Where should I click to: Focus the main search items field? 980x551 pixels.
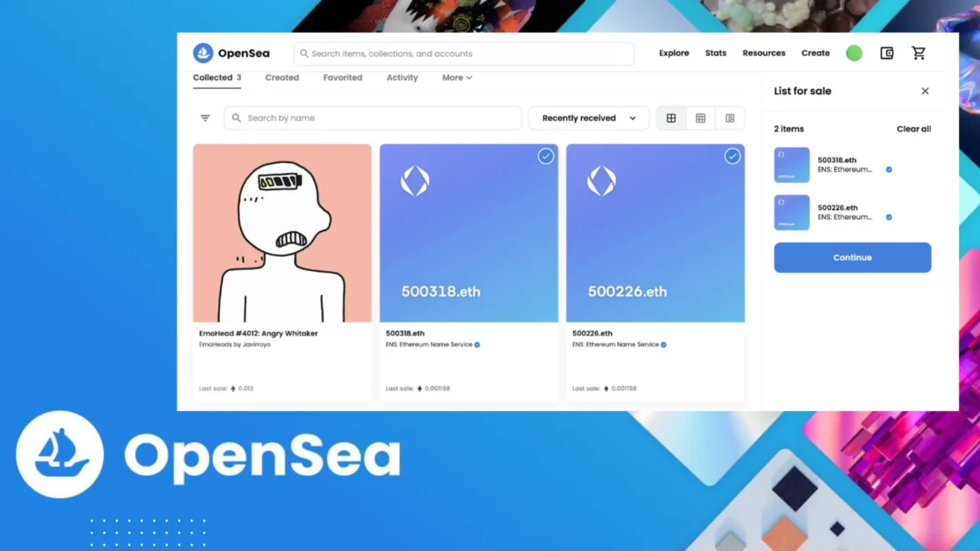464,54
